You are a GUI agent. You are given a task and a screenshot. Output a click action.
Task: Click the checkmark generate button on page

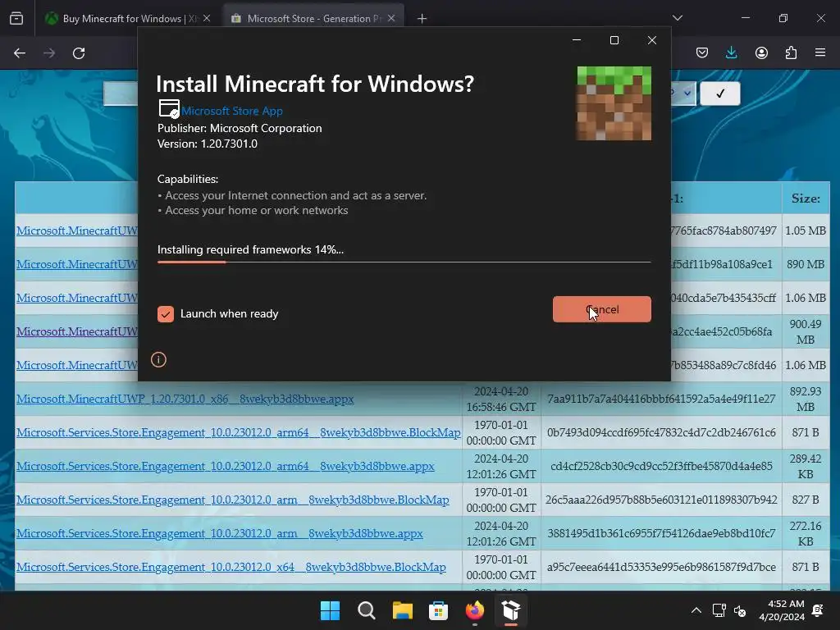tap(720, 94)
